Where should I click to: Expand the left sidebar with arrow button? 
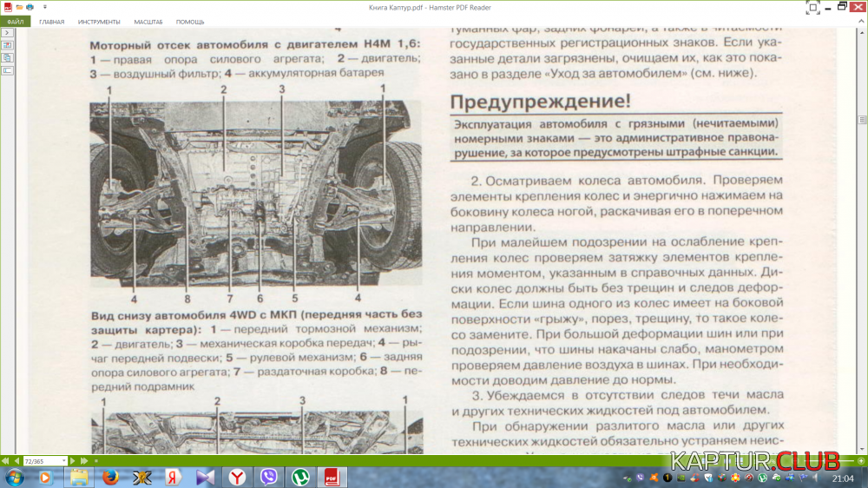point(7,33)
